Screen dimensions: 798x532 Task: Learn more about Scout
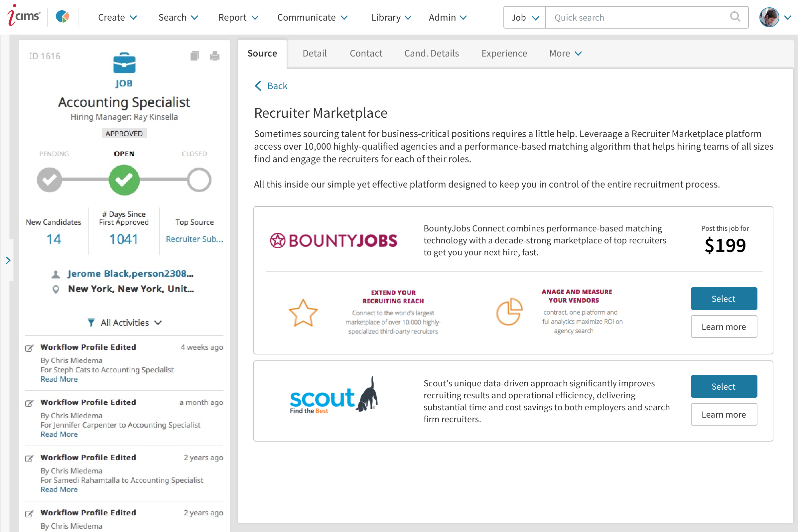coord(724,415)
